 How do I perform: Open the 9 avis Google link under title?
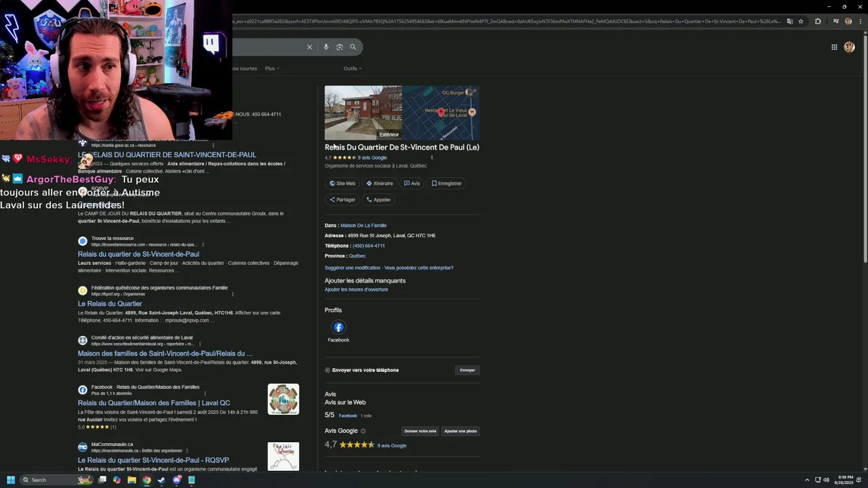[x=372, y=157]
